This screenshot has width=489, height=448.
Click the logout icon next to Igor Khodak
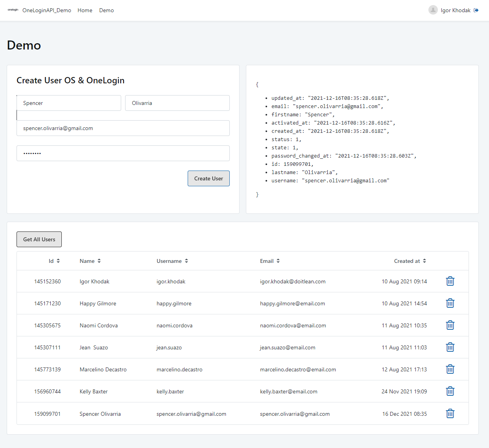pyautogui.click(x=476, y=10)
